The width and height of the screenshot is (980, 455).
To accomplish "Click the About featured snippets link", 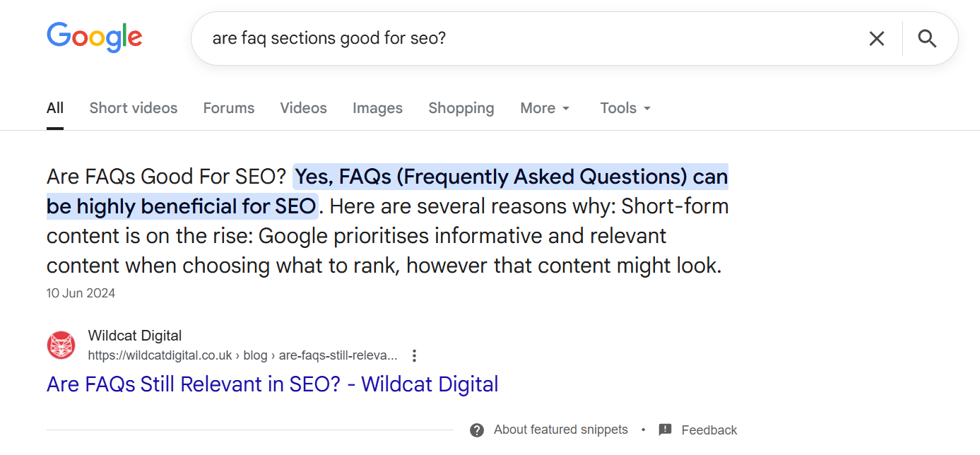I will tap(560, 430).
